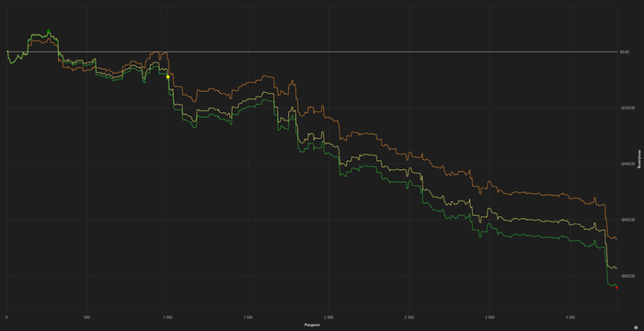Click the 0 tick on horizontal axis
Image resolution: width=644 pixels, height=331 pixels.
pyautogui.click(x=7, y=317)
